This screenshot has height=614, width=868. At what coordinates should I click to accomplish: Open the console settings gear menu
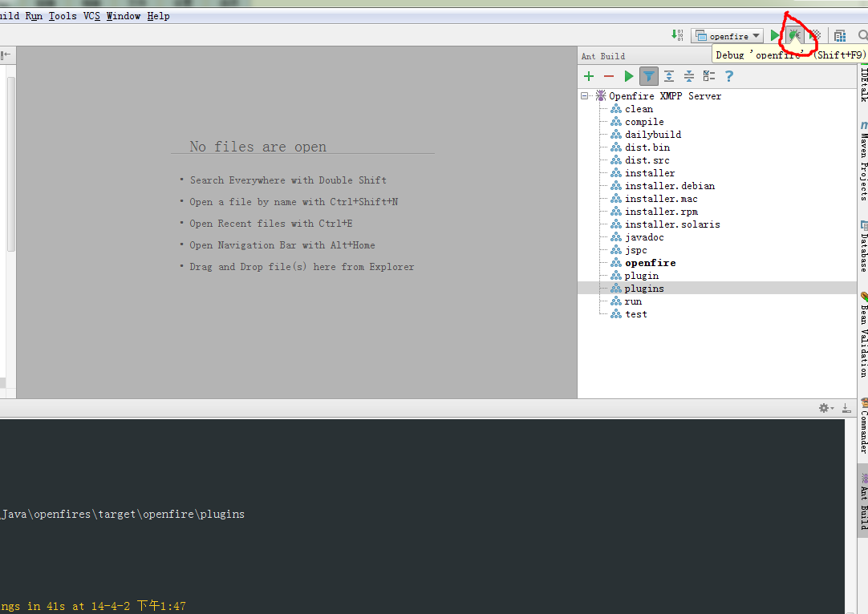tap(825, 408)
